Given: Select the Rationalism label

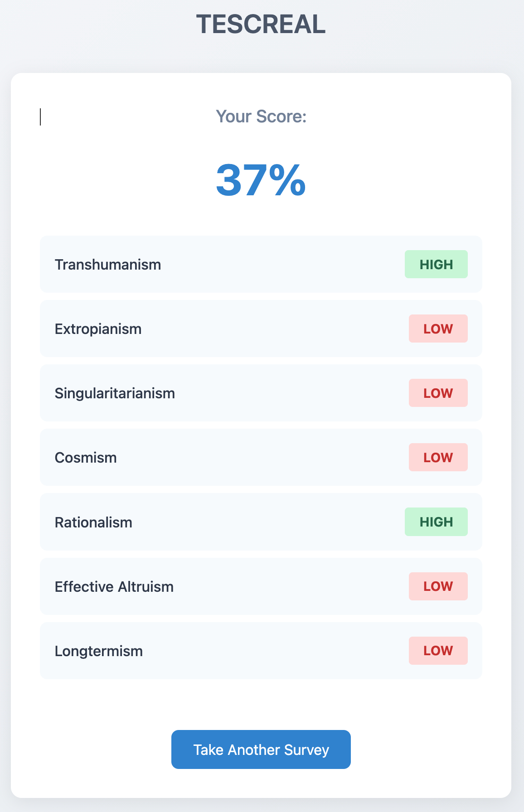Looking at the screenshot, I should pos(93,522).
